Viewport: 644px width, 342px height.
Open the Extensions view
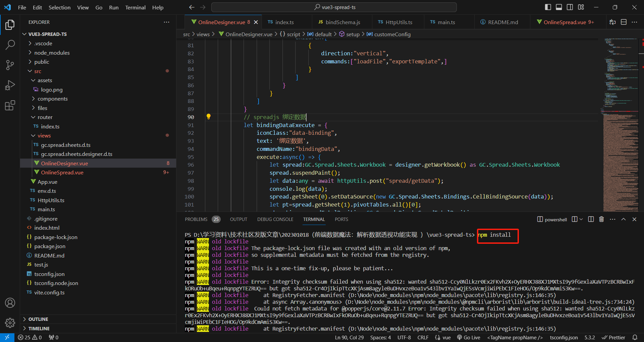tap(10, 106)
